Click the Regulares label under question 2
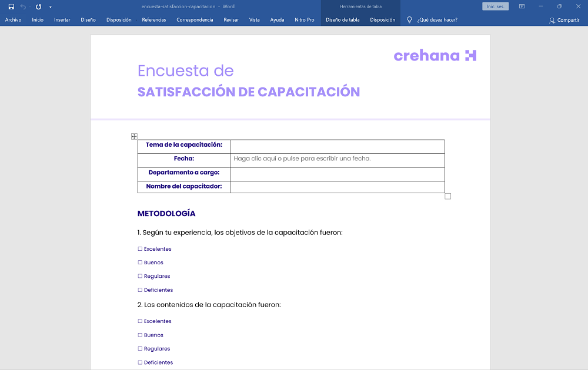The width and height of the screenshot is (588, 370). (x=156, y=348)
